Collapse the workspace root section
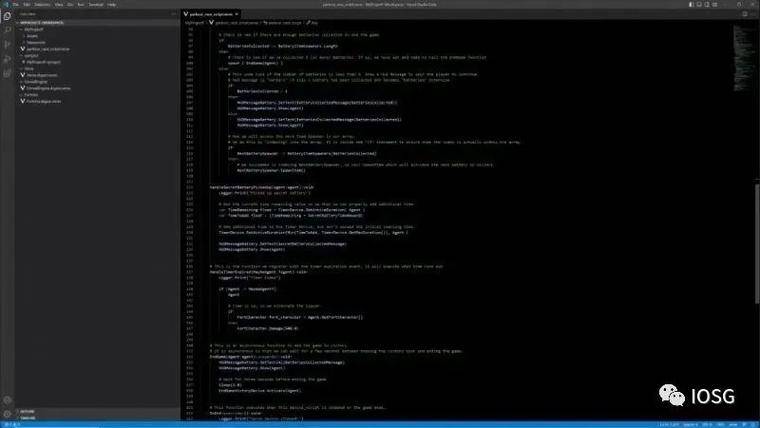Image resolution: width=760 pixels, height=428 pixels. 97,23
